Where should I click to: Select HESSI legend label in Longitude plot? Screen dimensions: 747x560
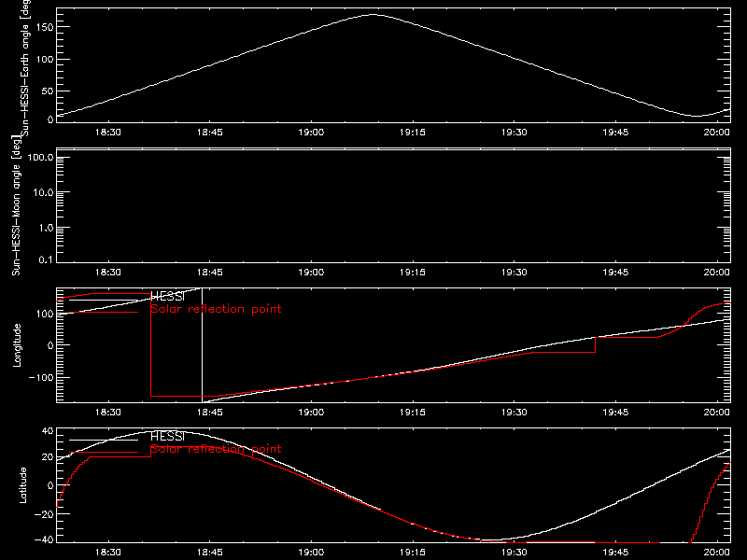167,297
